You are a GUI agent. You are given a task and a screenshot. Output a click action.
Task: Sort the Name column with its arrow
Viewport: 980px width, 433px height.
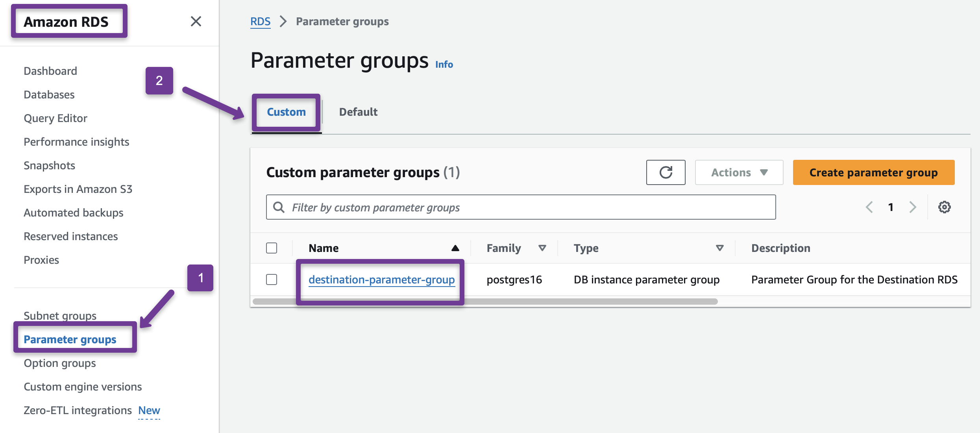click(x=455, y=248)
